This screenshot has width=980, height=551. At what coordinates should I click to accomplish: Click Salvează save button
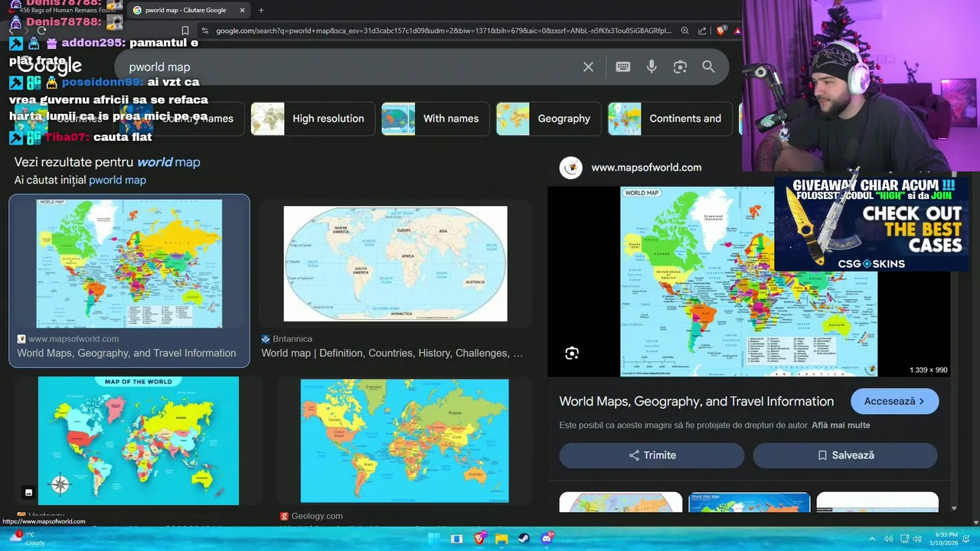pyautogui.click(x=844, y=455)
